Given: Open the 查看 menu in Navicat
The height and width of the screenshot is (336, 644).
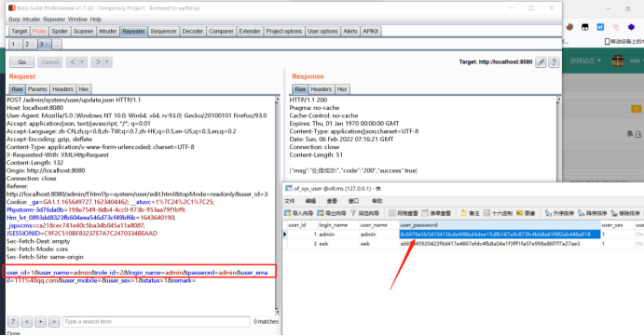Looking at the screenshot, I should click(x=332, y=201).
